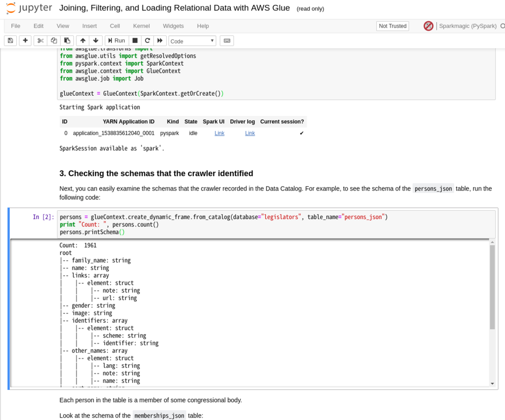The image size is (505, 420).
Task: Cut the selected cell
Action: (x=40, y=40)
